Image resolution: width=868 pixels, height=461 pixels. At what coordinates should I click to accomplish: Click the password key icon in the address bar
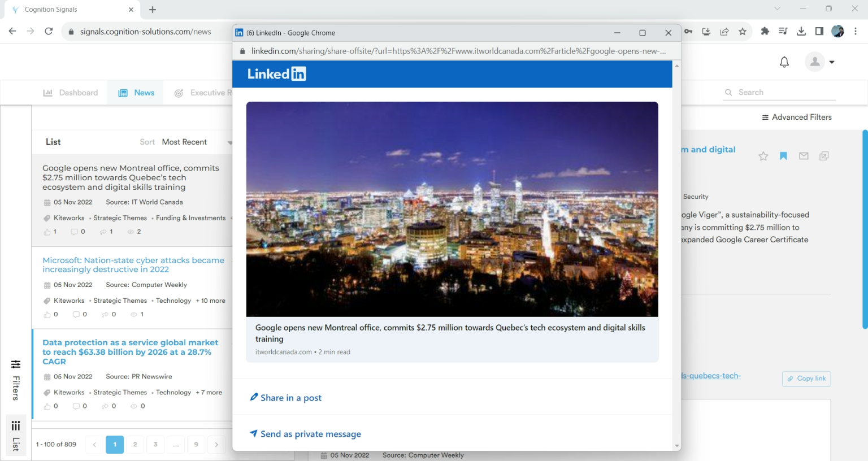(x=688, y=32)
